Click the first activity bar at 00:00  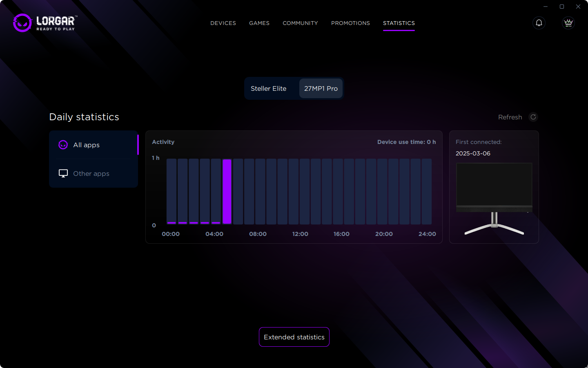coord(171,191)
